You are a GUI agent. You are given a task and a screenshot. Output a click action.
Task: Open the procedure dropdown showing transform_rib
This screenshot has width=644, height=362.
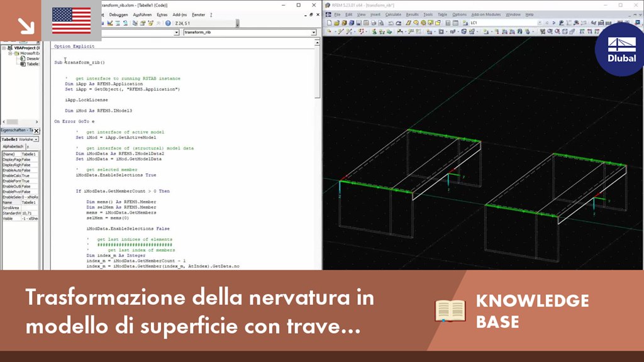point(313,32)
